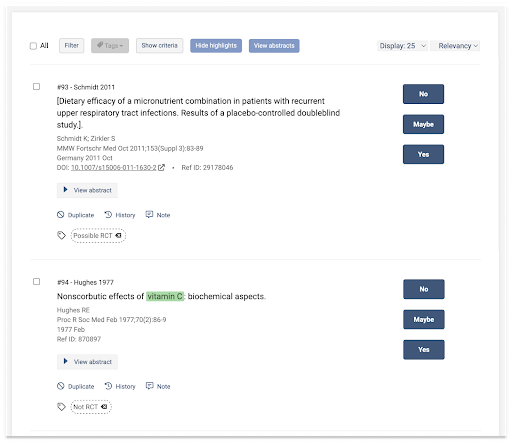
Task: Click the Duplicate icon for Schmidt 2011
Action: click(60, 215)
